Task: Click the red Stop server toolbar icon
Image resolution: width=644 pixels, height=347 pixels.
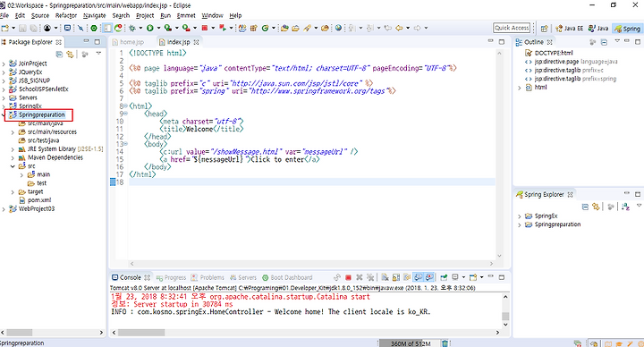Action: pyautogui.click(x=204, y=28)
